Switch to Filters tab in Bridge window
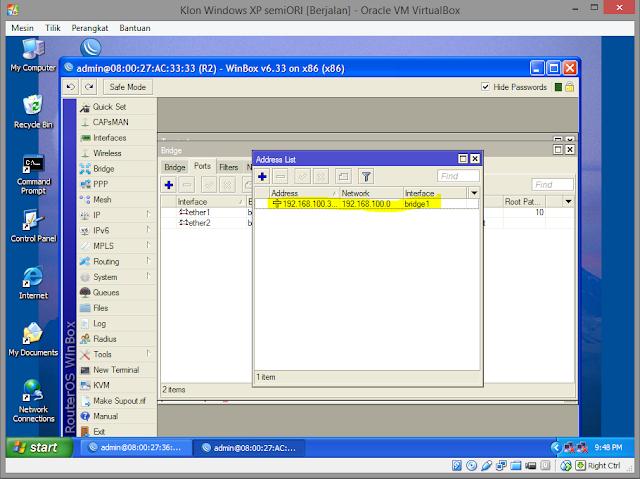The width and height of the screenshot is (640, 479). tap(229, 167)
